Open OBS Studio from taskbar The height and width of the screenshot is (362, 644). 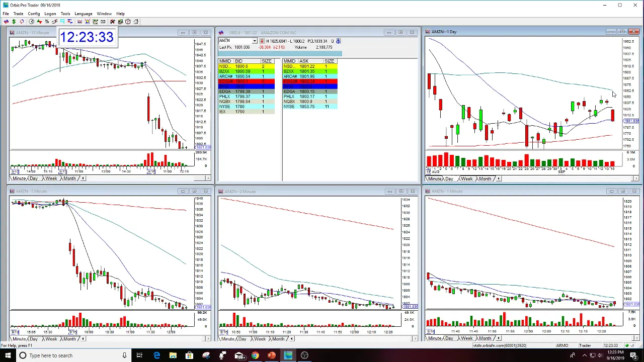point(304,355)
